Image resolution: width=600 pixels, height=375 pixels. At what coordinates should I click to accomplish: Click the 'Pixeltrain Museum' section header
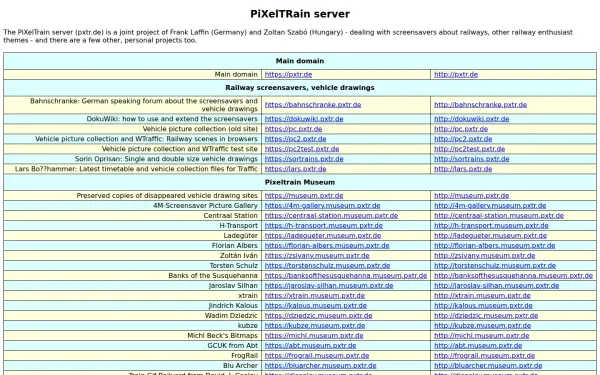(300, 183)
